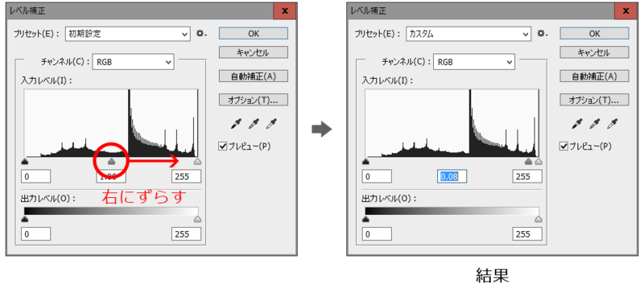
Task: Open preset gear menu in right dialog
Action: tap(542, 34)
